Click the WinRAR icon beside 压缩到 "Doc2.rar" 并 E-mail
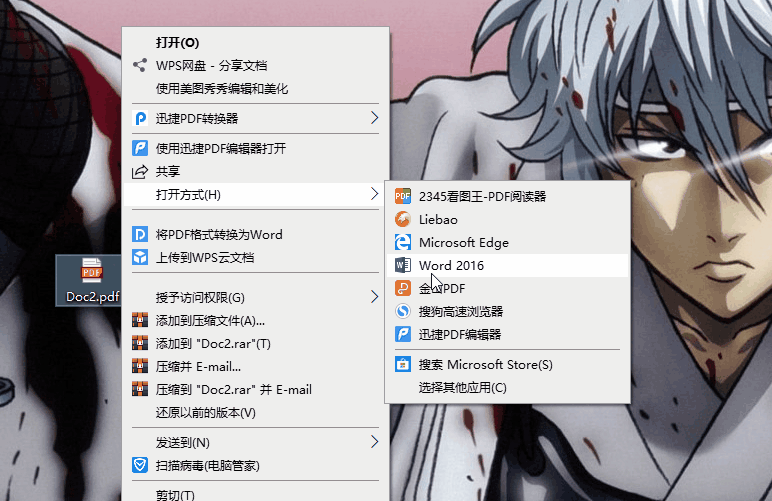The width and height of the screenshot is (772, 501). pyautogui.click(x=140, y=389)
